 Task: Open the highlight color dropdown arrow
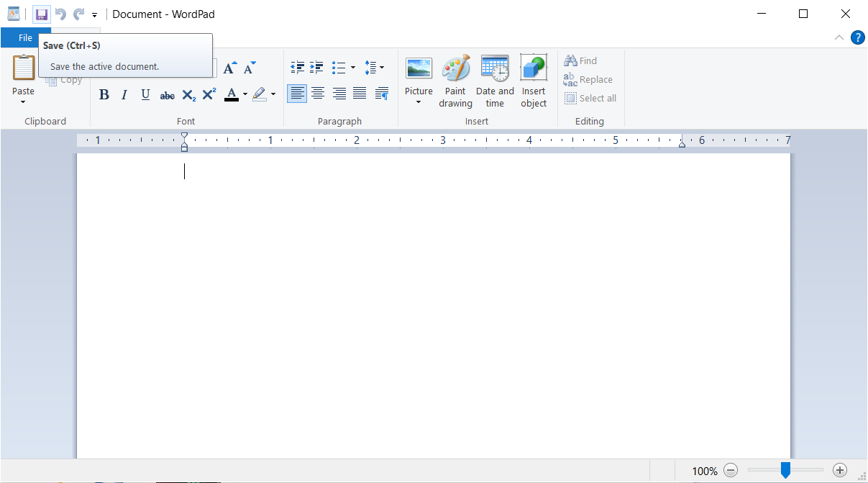[273, 94]
